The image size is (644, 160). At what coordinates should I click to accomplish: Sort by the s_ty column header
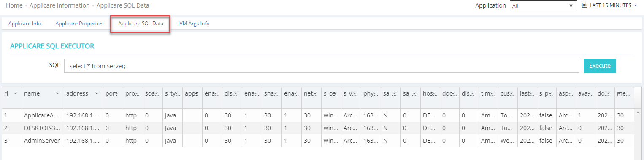(x=172, y=93)
